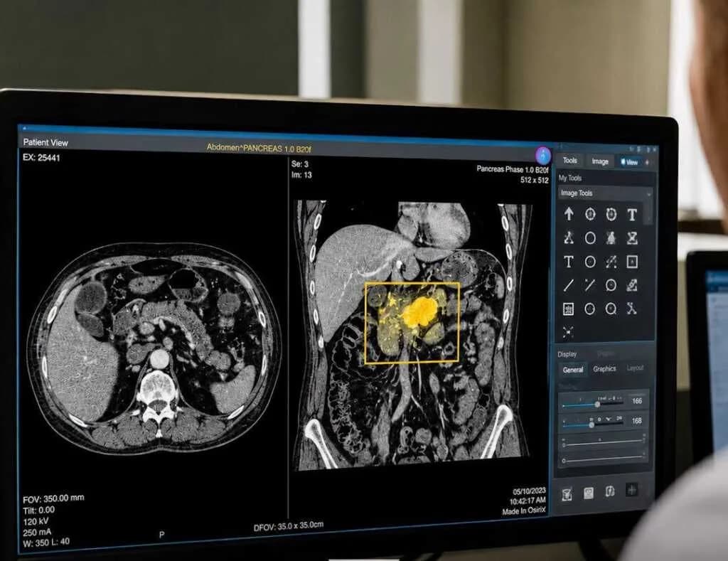
Task: Click the Abdomen^PANCREAS 1.0 B20f series title
Action: pyautogui.click(x=259, y=148)
